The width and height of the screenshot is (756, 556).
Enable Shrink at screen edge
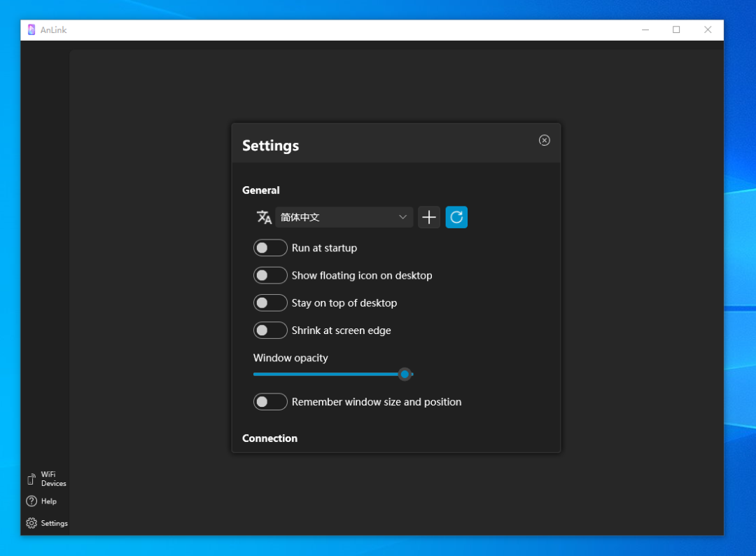click(x=270, y=330)
